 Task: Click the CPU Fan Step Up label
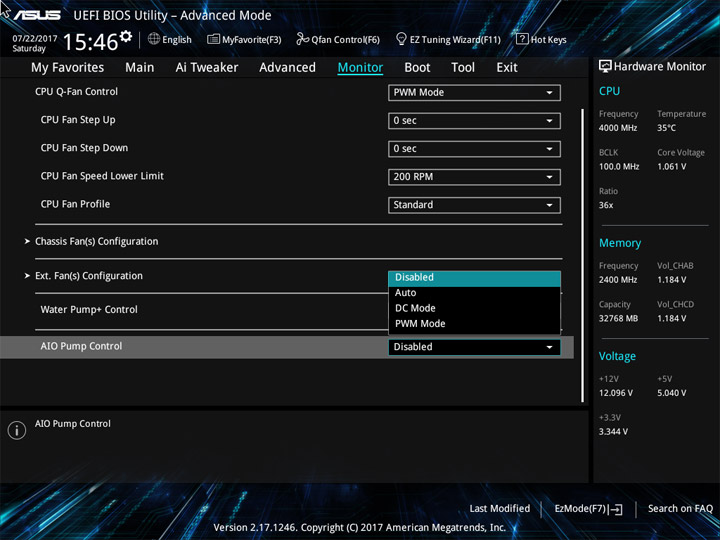(x=78, y=120)
